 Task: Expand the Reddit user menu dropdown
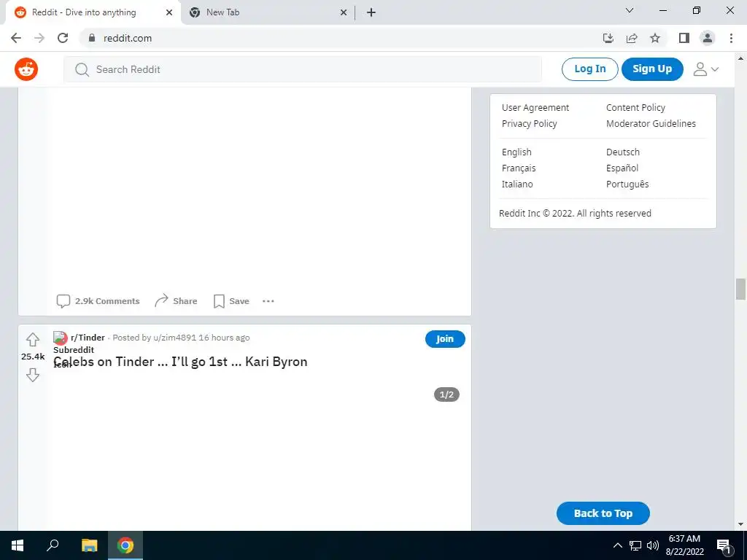706,69
